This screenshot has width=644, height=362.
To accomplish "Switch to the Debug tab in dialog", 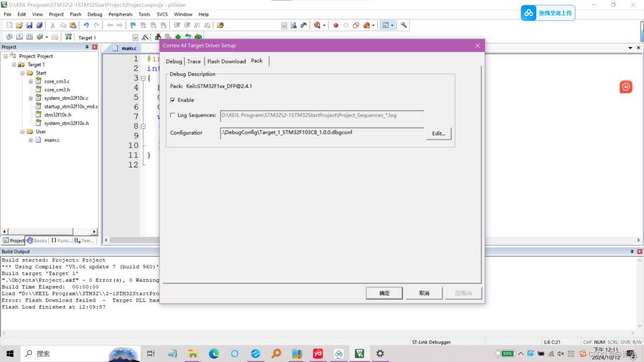I will pos(174,61).
